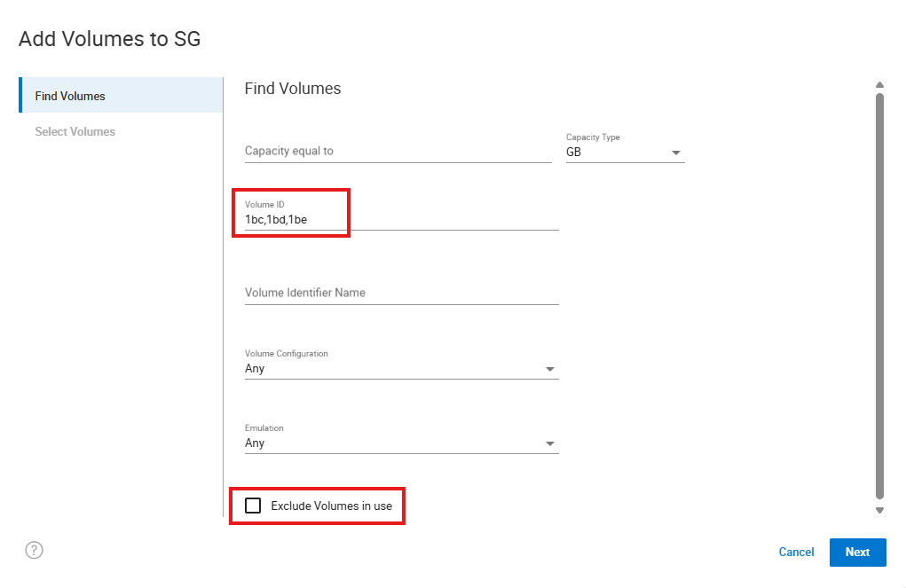Tick the Exclude Volumes in use checkbox
This screenshot has width=906, height=588.
point(253,506)
